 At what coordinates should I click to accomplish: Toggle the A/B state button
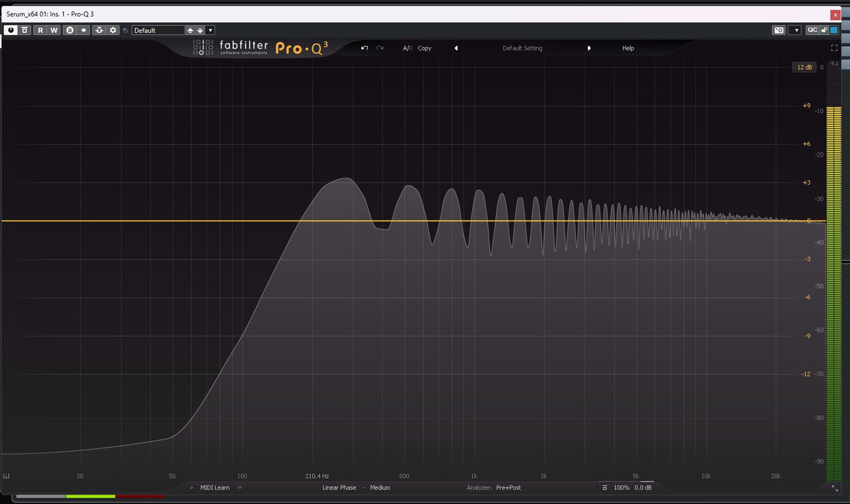tap(407, 48)
